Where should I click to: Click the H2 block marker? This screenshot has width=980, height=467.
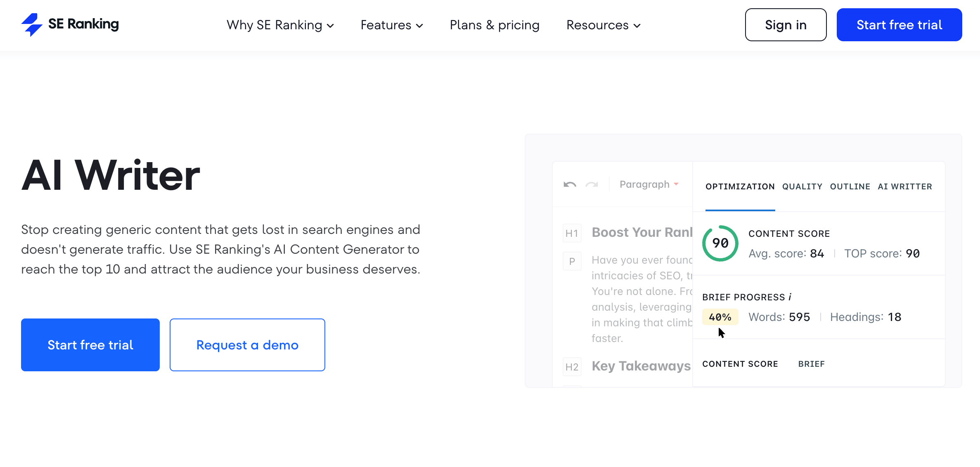point(572,367)
